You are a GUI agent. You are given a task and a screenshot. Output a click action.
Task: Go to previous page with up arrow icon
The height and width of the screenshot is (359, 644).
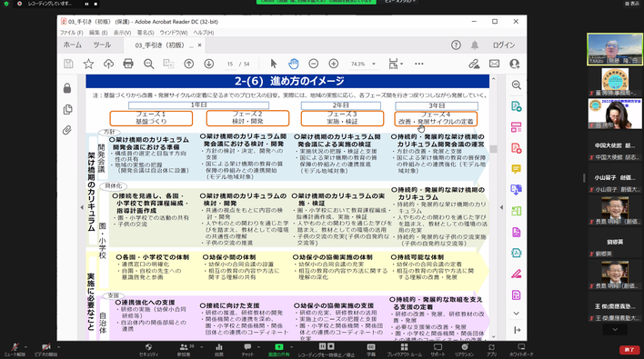pos(189,64)
